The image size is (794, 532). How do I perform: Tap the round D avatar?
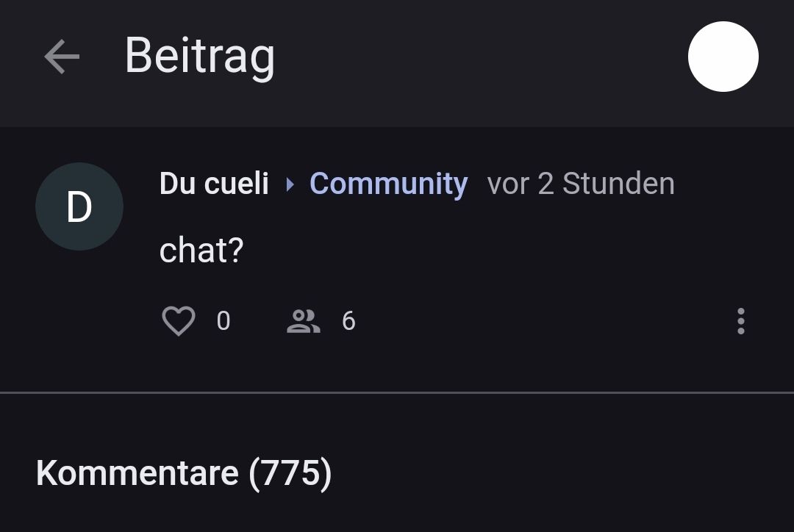[79, 206]
